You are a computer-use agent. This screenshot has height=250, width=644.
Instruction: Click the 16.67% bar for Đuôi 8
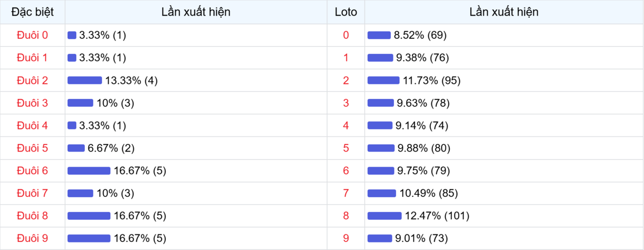[x=89, y=216]
